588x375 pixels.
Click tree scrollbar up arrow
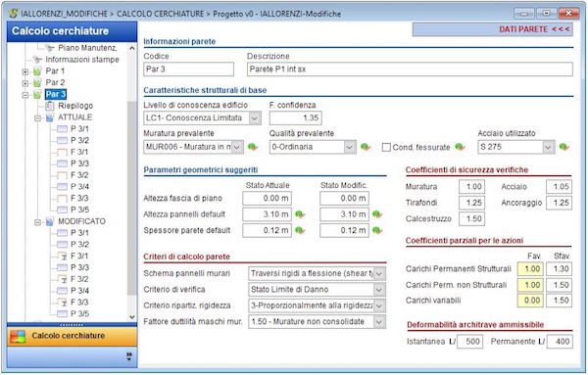point(132,48)
